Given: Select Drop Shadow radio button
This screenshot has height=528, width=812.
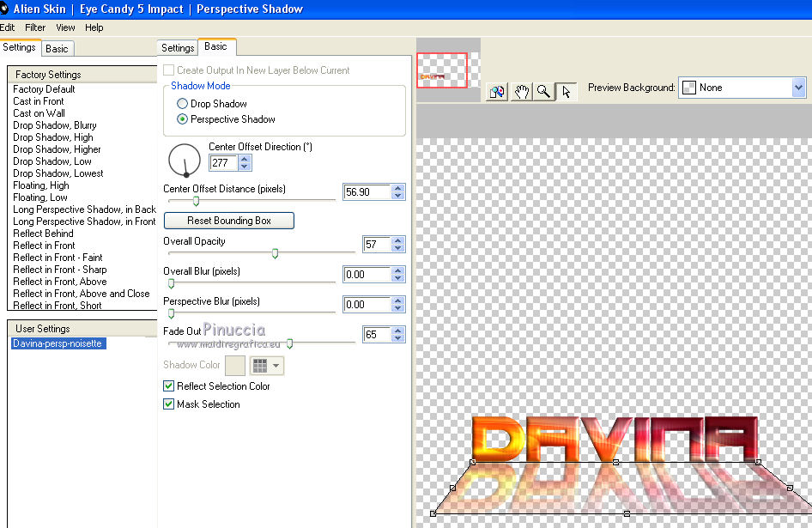Looking at the screenshot, I should click(x=182, y=104).
